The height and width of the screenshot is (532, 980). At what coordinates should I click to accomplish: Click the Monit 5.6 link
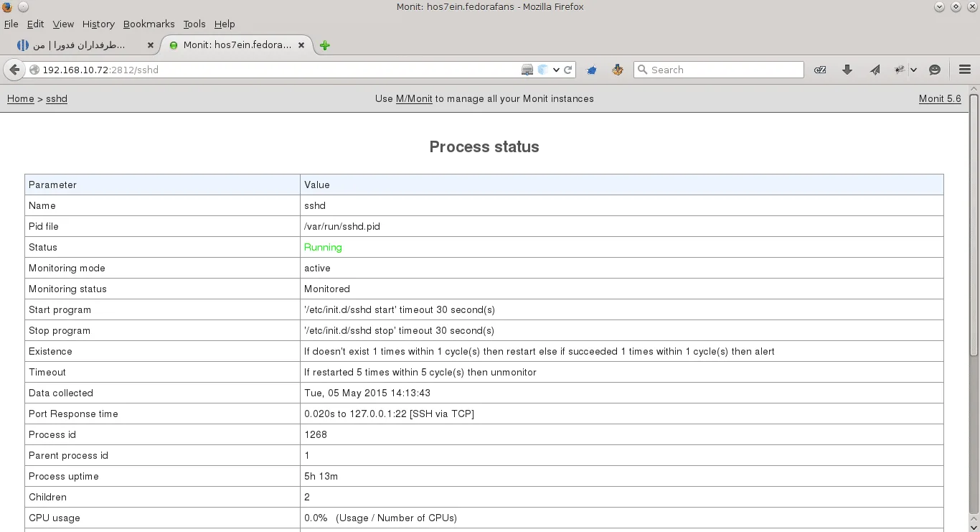point(940,98)
